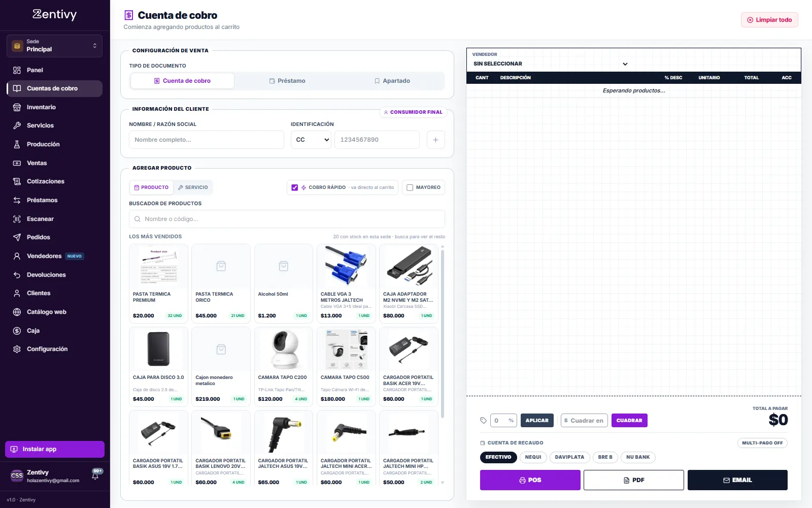Toggle Multi-pago off switch
The height and width of the screenshot is (508, 812).
pyautogui.click(x=762, y=443)
